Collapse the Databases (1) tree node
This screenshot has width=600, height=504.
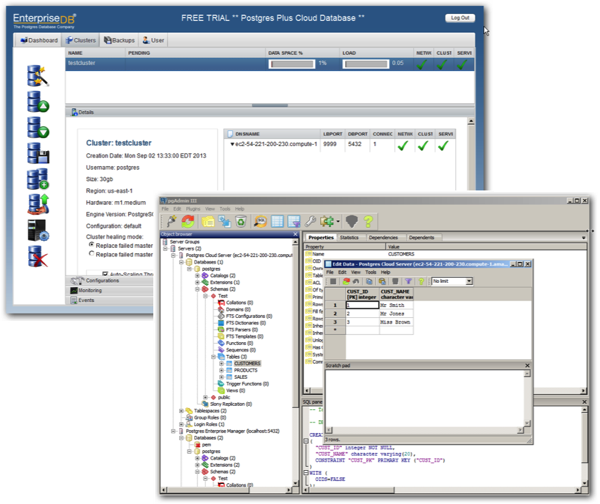(x=181, y=262)
